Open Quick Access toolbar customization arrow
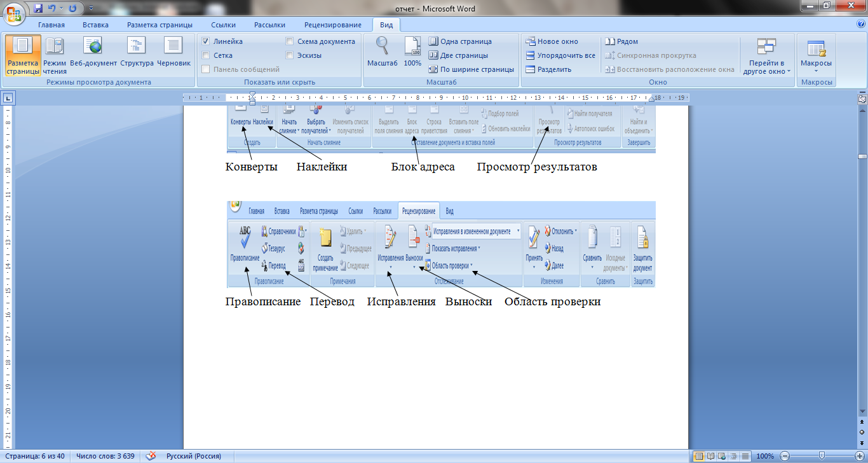The width and height of the screenshot is (868, 463). [x=90, y=9]
